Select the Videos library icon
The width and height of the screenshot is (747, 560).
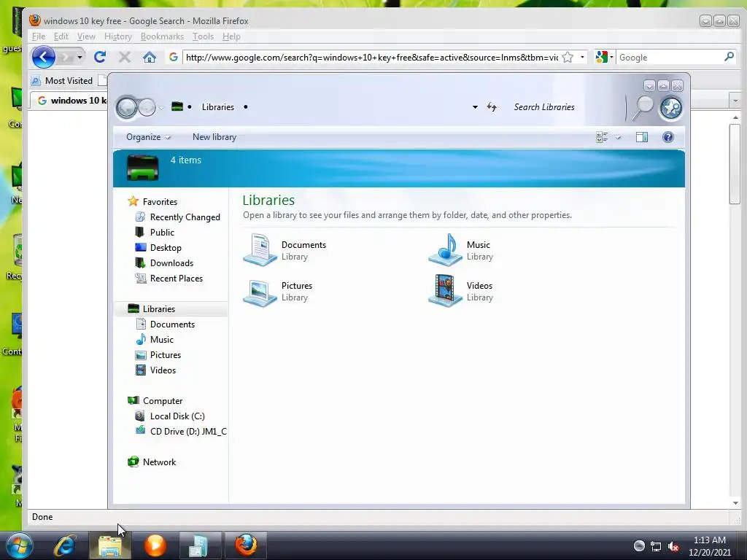click(x=446, y=291)
